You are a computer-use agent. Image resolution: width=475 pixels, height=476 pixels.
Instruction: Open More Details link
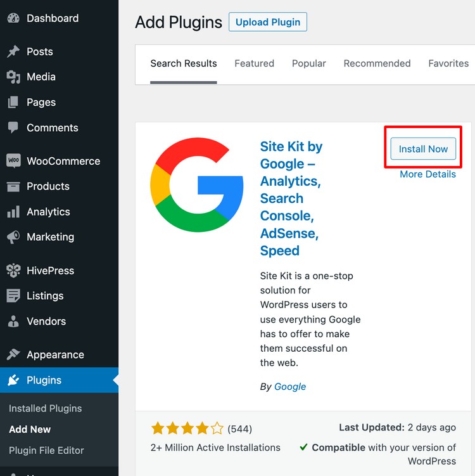click(427, 174)
